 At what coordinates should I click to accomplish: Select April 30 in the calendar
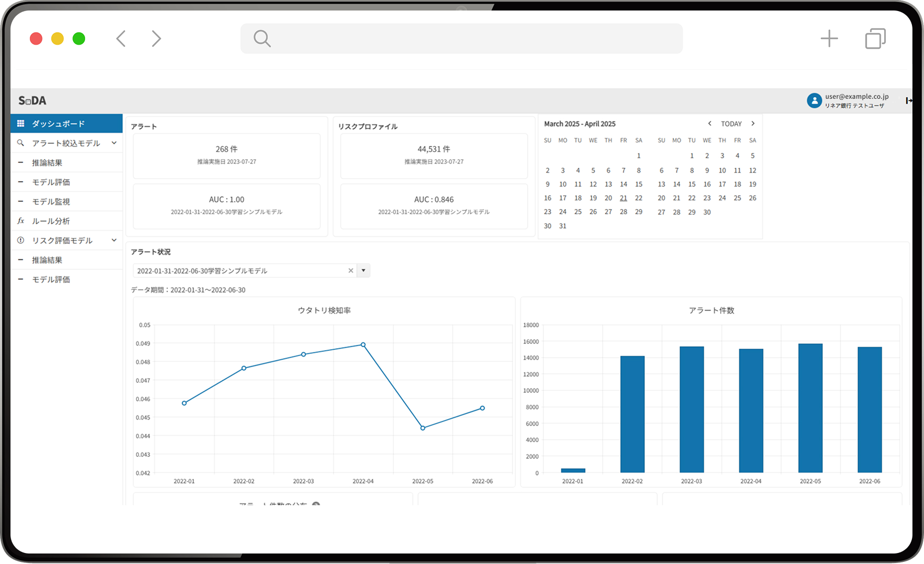click(707, 212)
